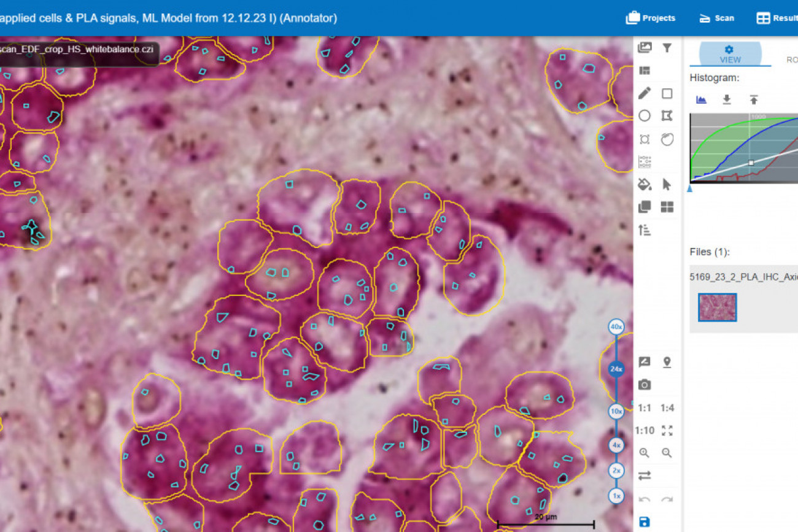Click the white histogram curve control point
The height and width of the screenshot is (532, 798).
pyautogui.click(x=751, y=163)
